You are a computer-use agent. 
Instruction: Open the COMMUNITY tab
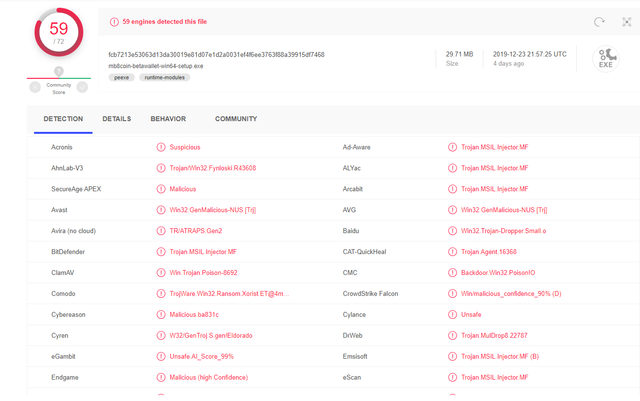click(236, 119)
